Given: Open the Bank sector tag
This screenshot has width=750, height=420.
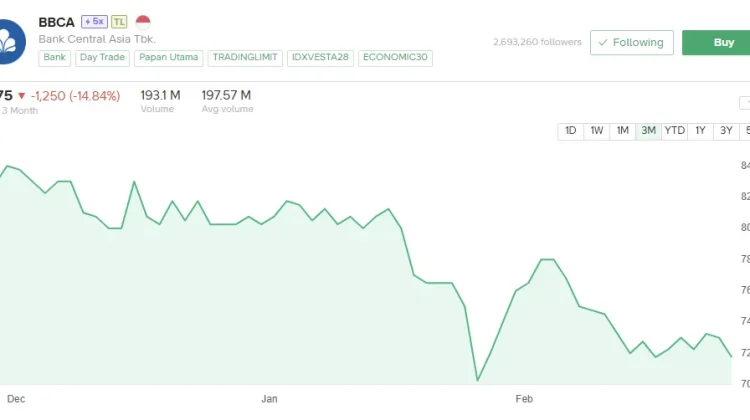Looking at the screenshot, I should tap(55, 58).
